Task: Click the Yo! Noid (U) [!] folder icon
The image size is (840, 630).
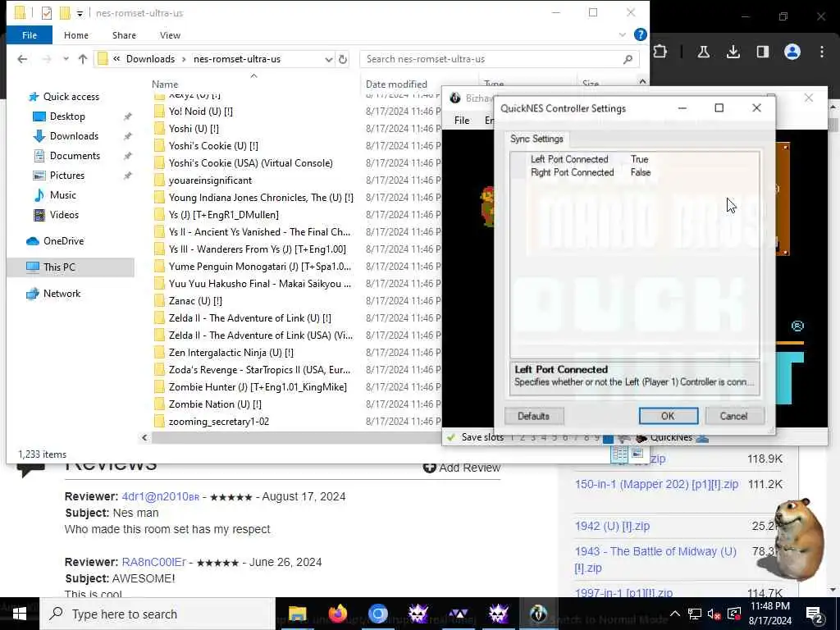Action: (x=159, y=112)
